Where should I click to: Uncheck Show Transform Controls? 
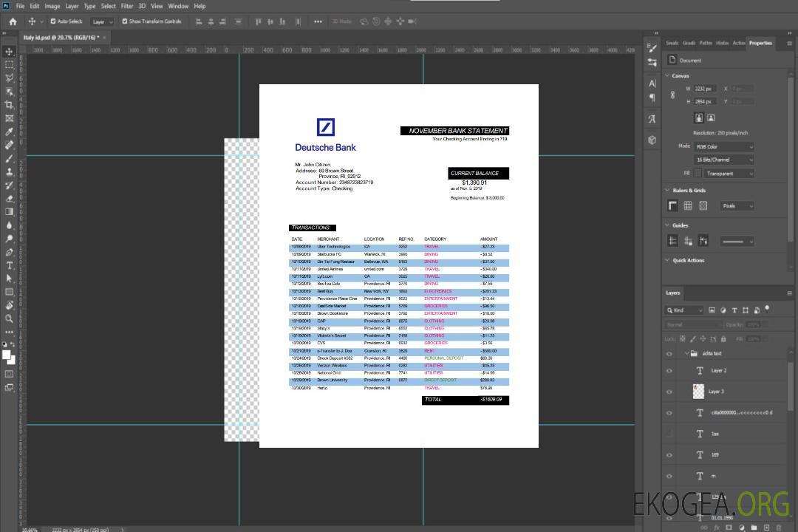124,21
